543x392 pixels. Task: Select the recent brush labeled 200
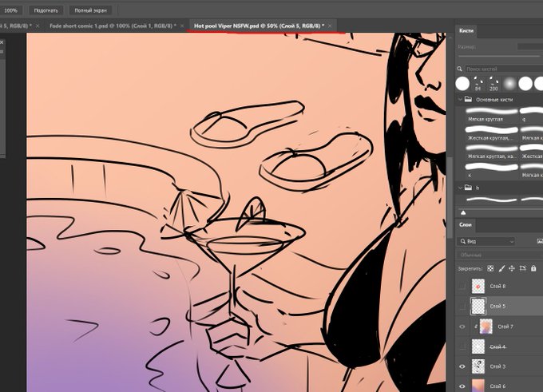(493, 84)
